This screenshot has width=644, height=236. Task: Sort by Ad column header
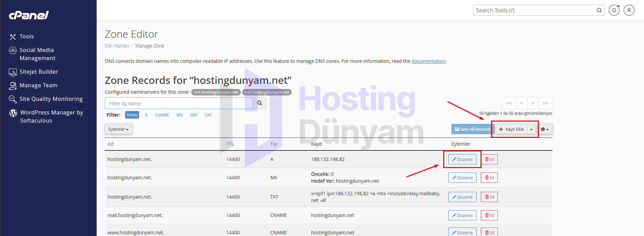click(110, 144)
